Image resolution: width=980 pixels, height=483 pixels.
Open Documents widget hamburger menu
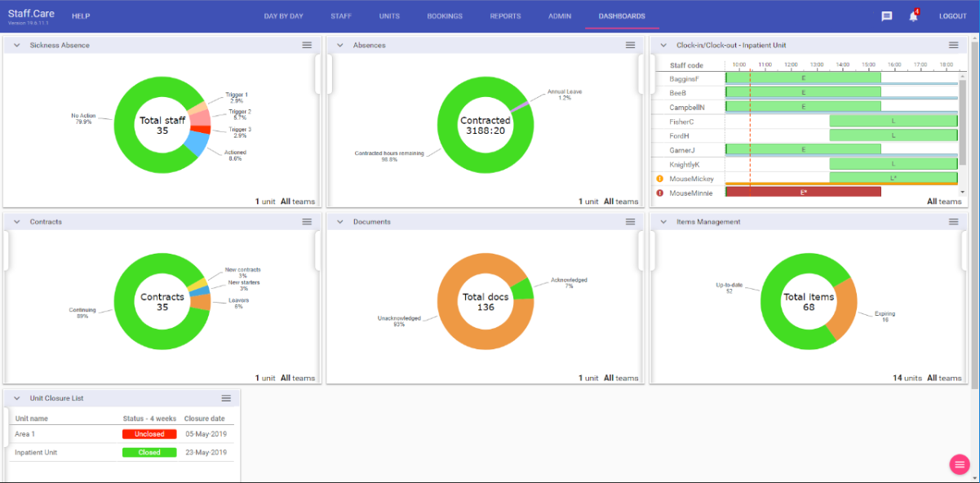(x=630, y=222)
